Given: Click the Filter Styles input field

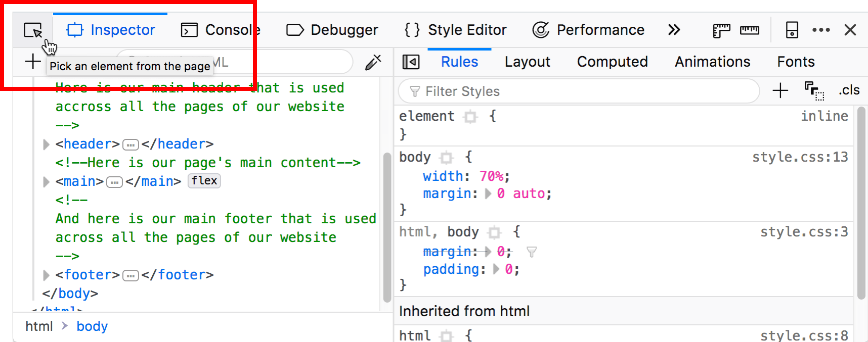Looking at the screenshot, I should [582, 91].
